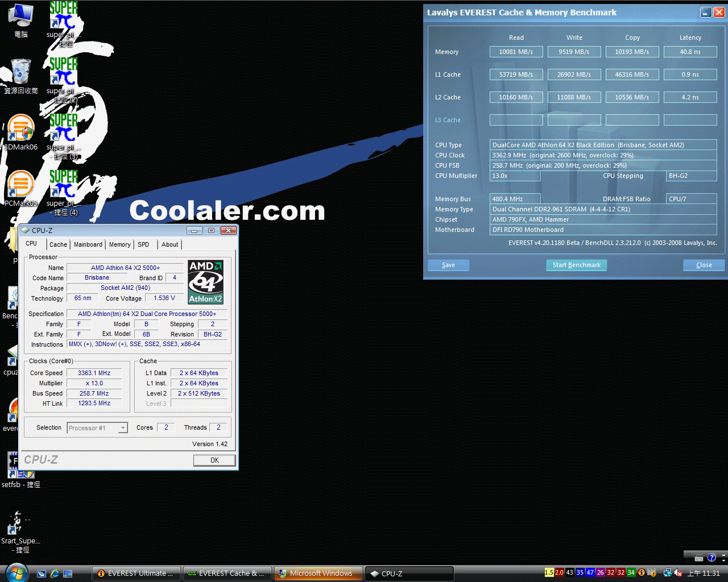
Task: Click the DRAM:FSB Ratio value CPU/7
Action: tap(692, 199)
